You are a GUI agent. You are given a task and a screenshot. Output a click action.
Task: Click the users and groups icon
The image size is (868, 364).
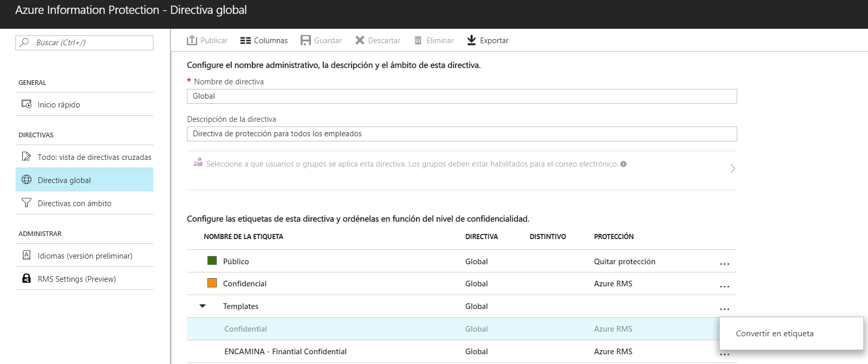click(x=198, y=162)
